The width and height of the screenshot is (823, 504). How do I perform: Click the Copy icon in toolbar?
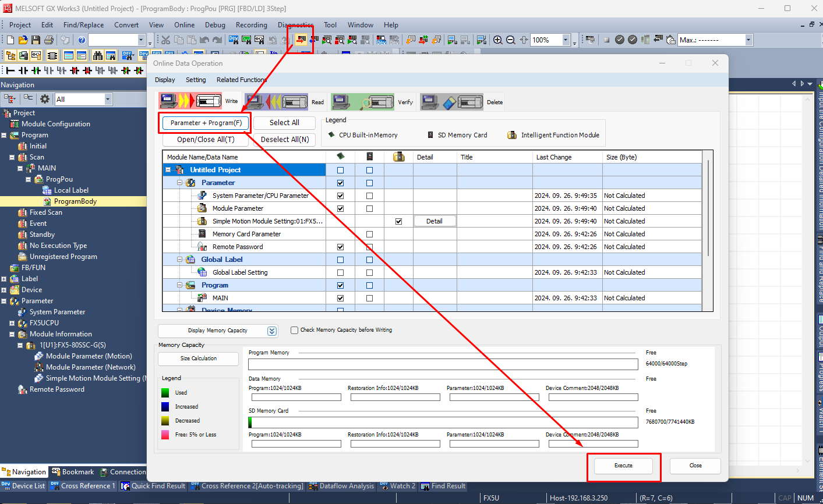point(179,40)
